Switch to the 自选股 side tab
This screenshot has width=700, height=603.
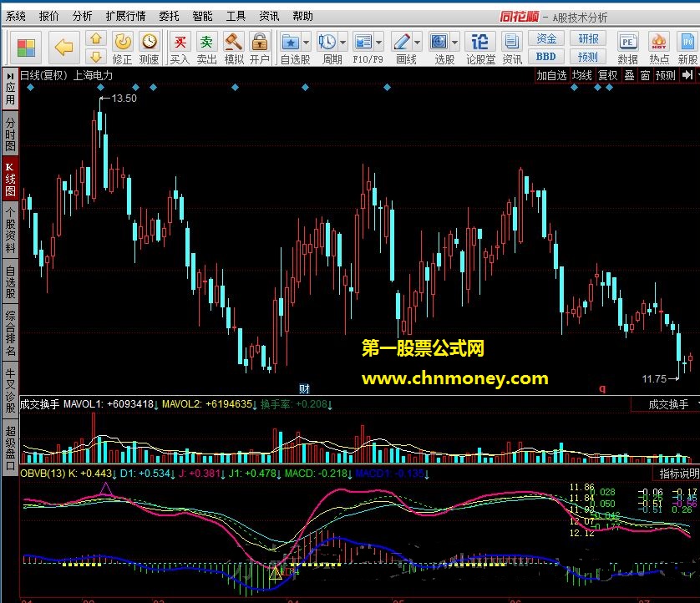click(x=10, y=281)
